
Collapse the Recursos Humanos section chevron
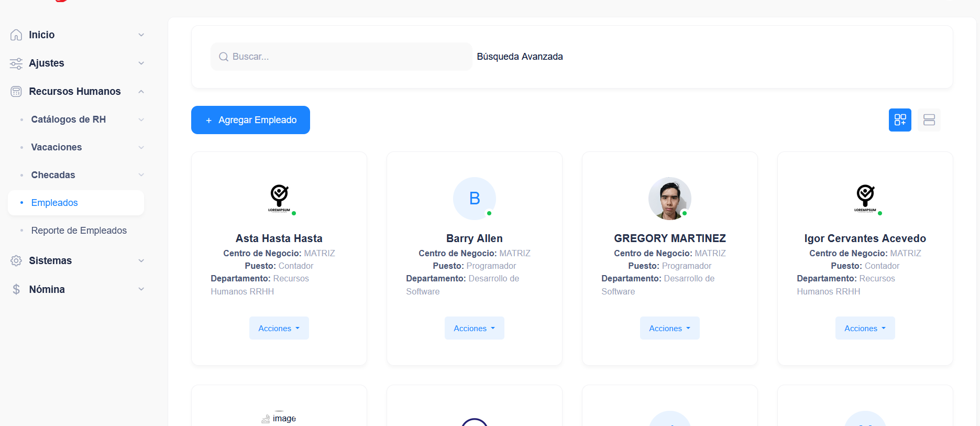point(141,91)
